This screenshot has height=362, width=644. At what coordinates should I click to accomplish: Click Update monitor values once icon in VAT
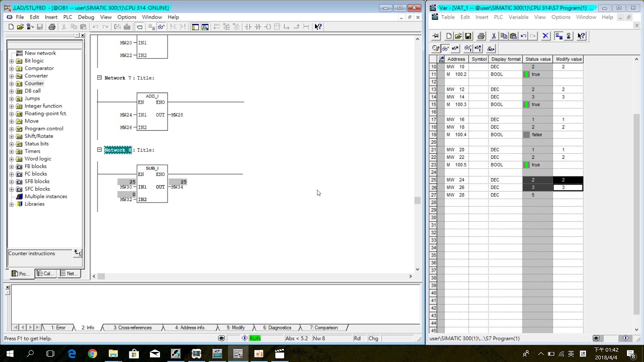[x=468, y=48]
